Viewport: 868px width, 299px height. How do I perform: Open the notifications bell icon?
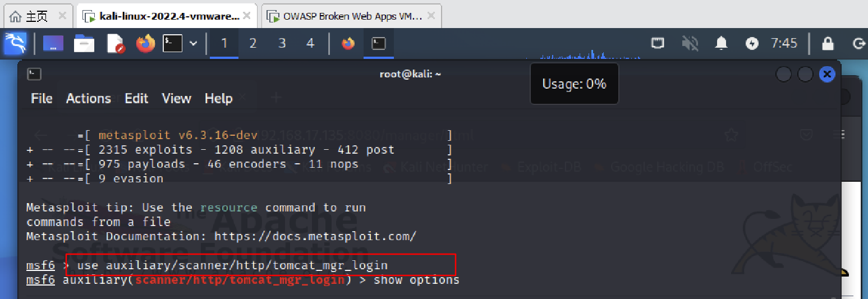tap(721, 43)
